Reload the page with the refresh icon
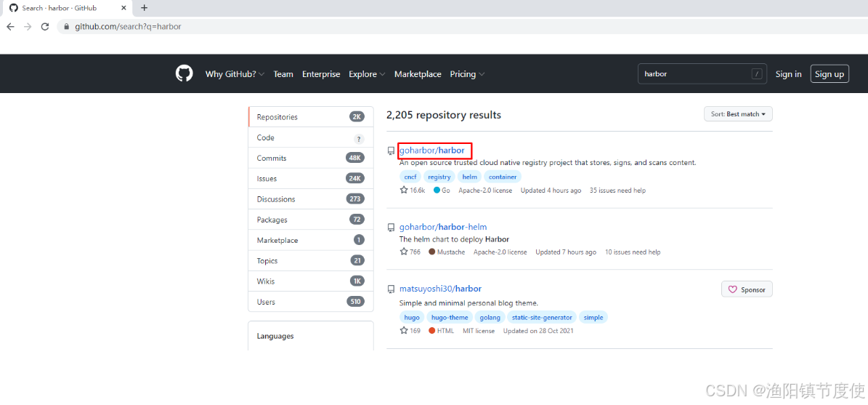Image resolution: width=868 pixels, height=405 pixels. [45, 27]
